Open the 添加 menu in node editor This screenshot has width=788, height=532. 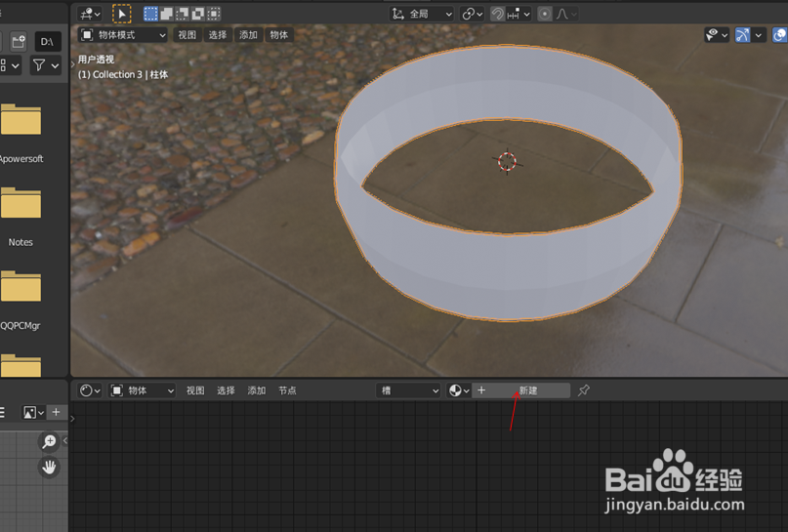point(257,390)
